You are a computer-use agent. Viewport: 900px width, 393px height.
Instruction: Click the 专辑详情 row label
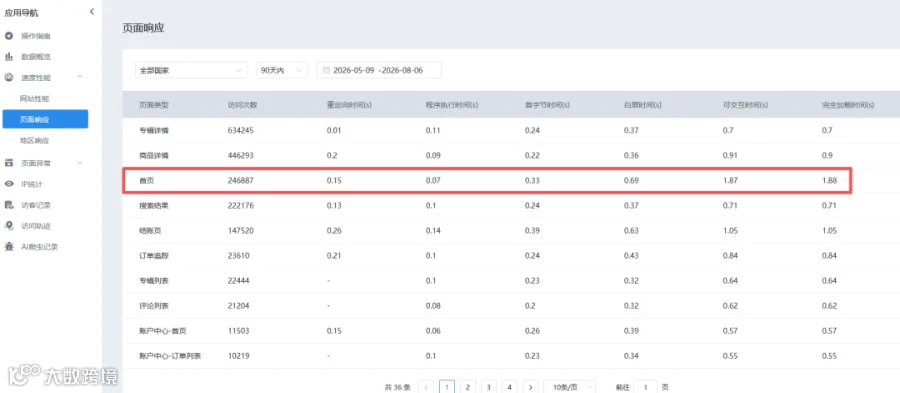coord(154,130)
